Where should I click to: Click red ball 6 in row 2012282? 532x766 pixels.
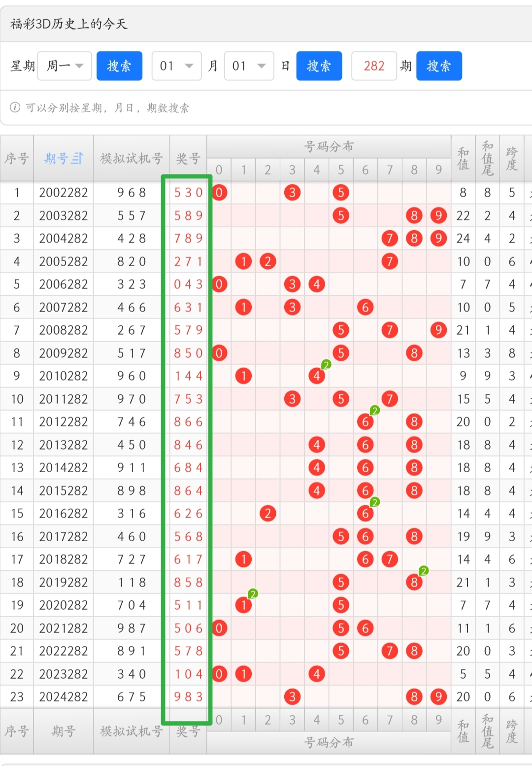pyautogui.click(x=365, y=422)
